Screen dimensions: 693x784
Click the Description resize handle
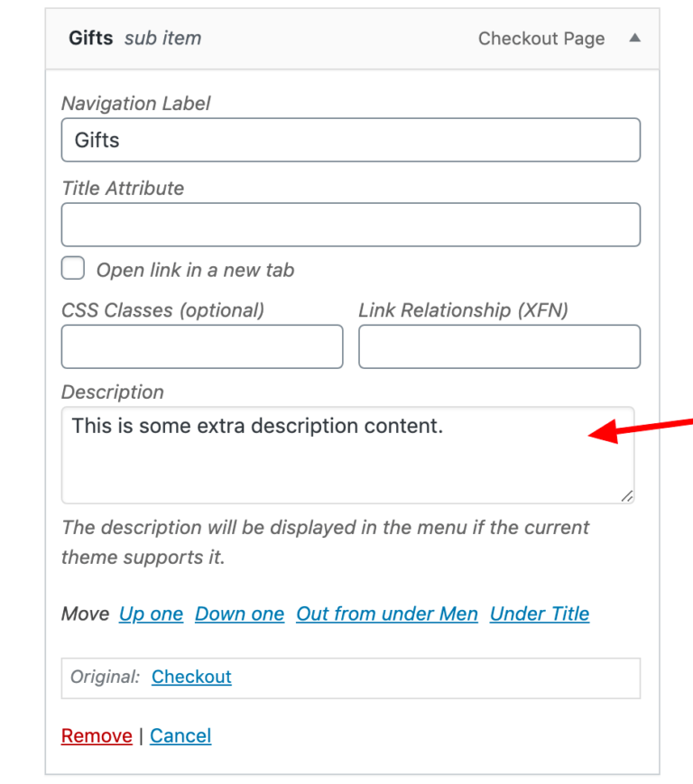click(627, 495)
